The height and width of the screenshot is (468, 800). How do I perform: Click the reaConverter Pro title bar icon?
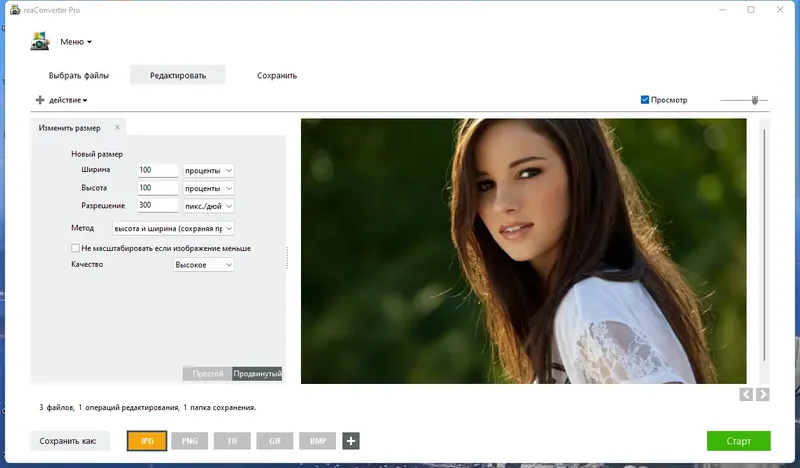pos(15,10)
